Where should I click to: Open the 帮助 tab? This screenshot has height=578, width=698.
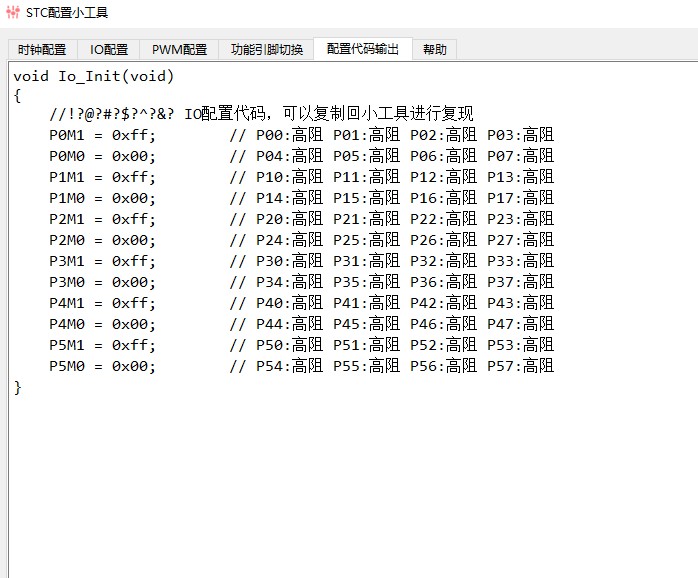(x=434, y=49)
